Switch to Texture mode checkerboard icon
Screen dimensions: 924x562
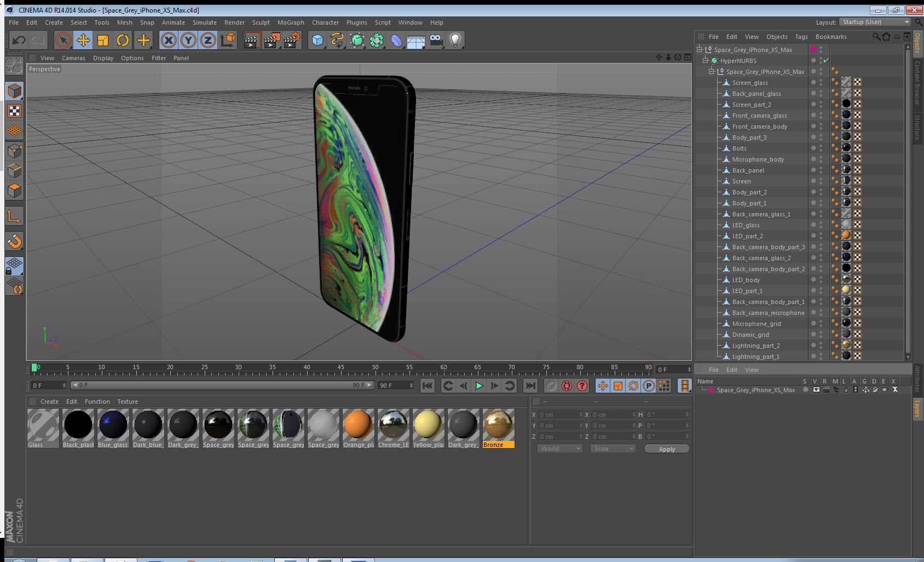14,111
